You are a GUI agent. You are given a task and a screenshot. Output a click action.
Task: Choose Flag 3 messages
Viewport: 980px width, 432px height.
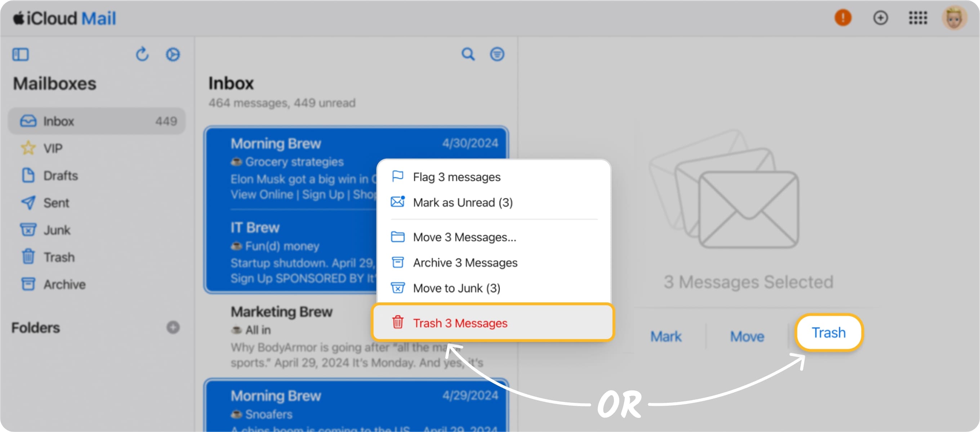tap(494, 177)
